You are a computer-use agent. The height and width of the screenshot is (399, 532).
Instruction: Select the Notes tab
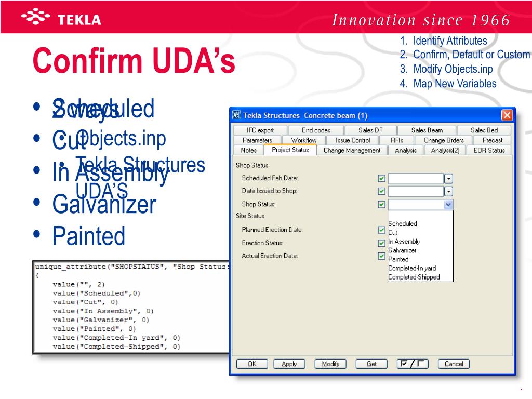pyautogui.click(x=248, y=150)
